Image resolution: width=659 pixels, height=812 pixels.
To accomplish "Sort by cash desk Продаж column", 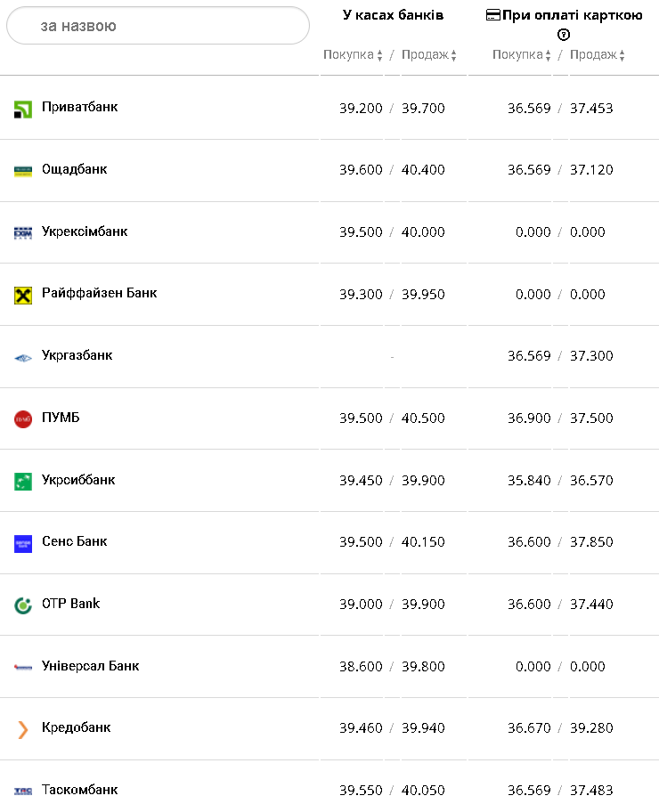I will point(428,55).
